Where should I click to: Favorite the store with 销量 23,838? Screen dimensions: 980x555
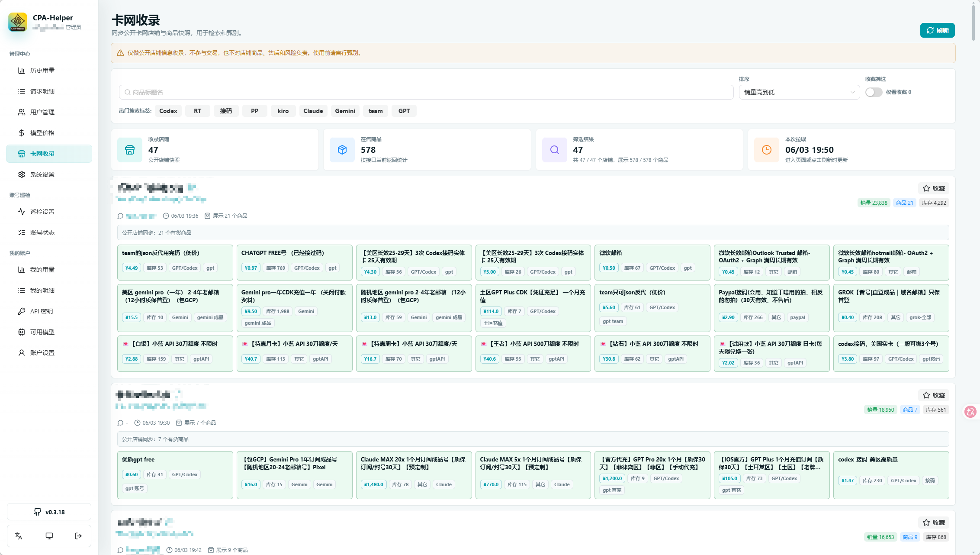pos(934,188)
